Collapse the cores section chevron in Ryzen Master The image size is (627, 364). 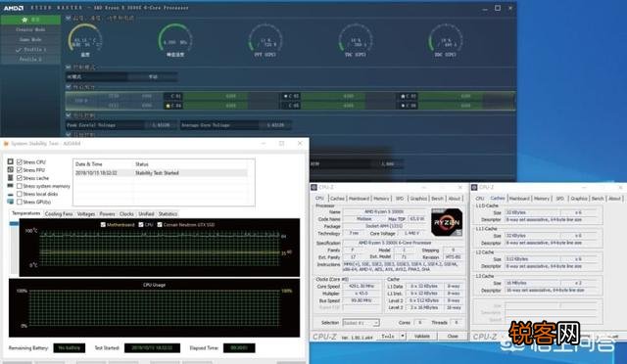click(69, 86)
